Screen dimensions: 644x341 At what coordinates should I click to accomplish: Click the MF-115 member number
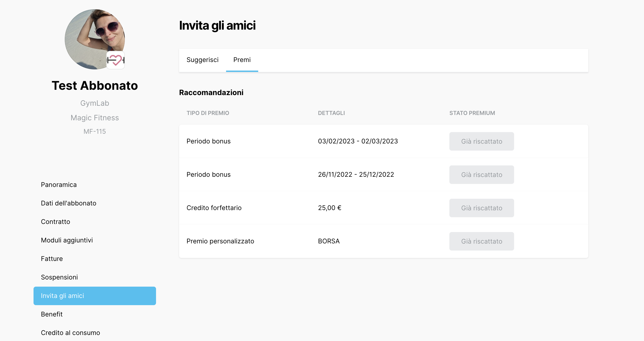click(95, 131)
